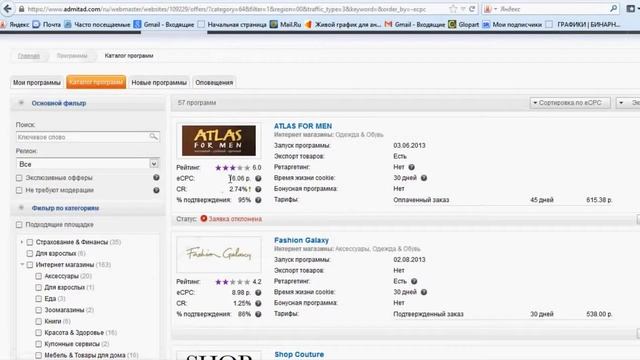
Task: Show cookie lifetime help for Atlas For Men
Action: point(424,178)
